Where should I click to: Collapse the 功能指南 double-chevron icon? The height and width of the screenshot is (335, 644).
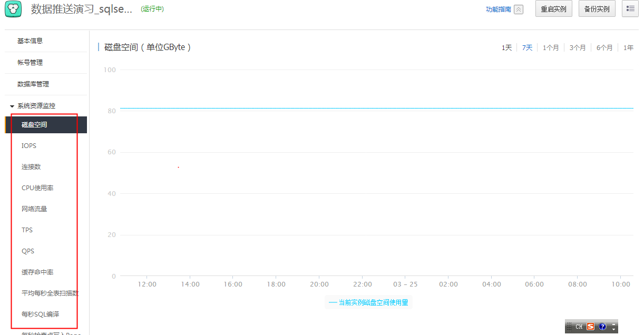click(x=519, y=9)
